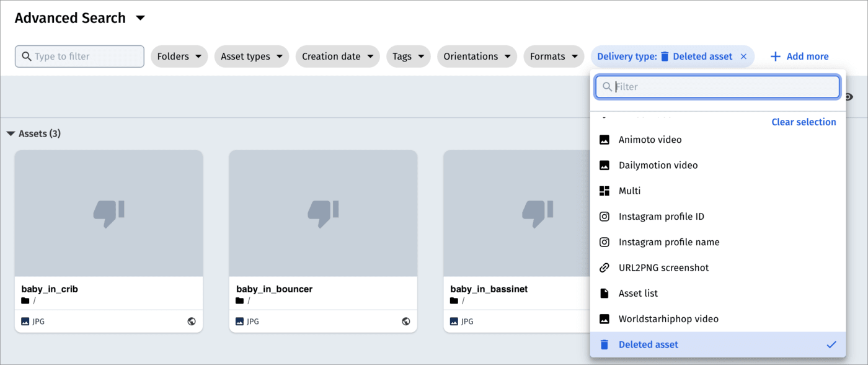Open the folder icon under baby_in_bouncer
Viewport: 868px width, 365px height.
click(240, 301)
